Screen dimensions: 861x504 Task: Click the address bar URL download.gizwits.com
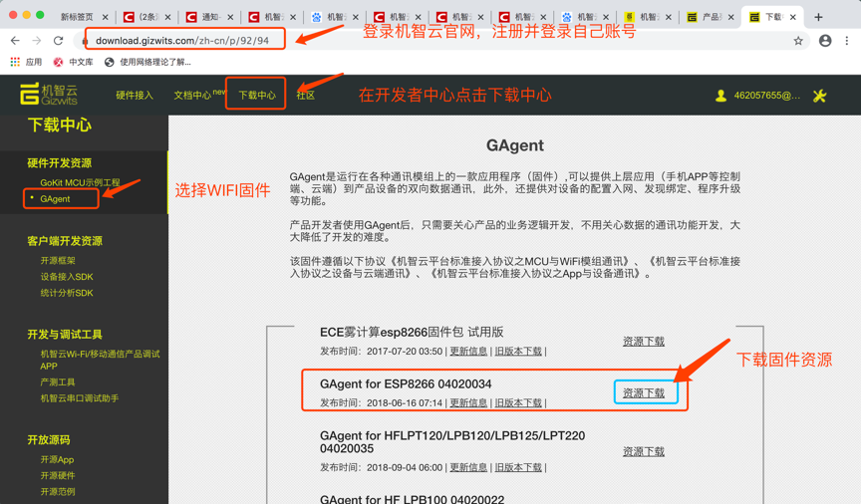[x=182, y=41]
